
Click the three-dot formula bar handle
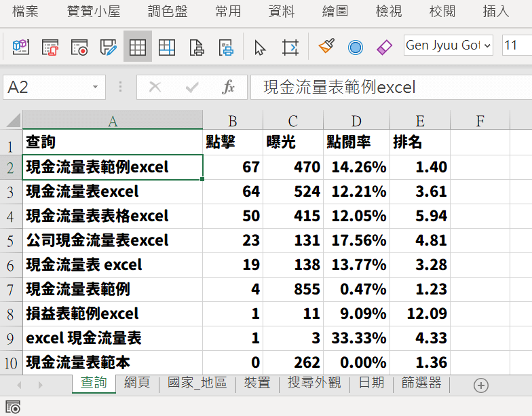[x=121, y=87]
